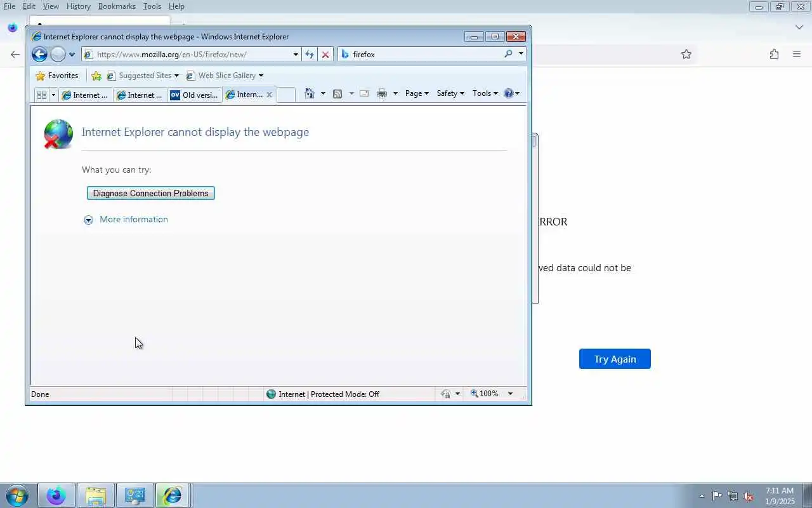This screenshot has height=508, width=812.
Task: Open Firefox View menu
Action: (51, 6)
